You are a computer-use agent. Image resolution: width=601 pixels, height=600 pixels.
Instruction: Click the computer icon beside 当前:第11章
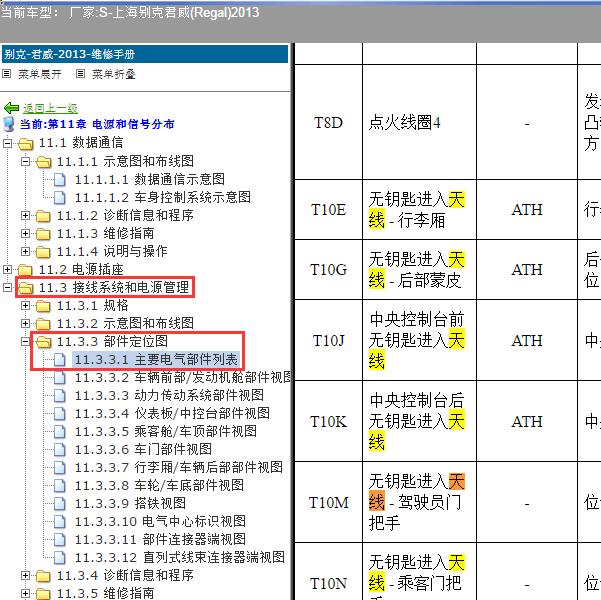point(9,124)
